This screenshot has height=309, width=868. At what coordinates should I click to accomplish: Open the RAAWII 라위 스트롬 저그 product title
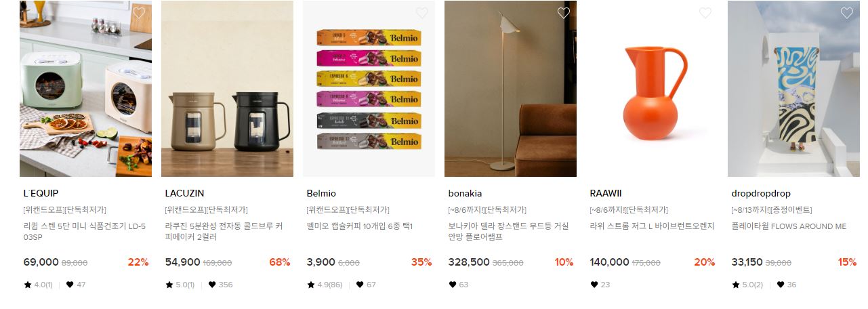point(652,226)
